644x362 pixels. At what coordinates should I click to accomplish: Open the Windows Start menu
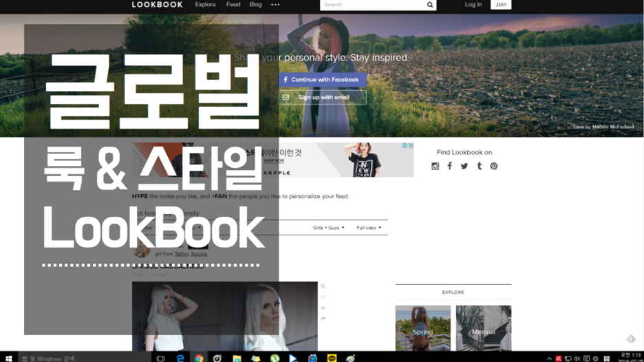click(9, 358)
